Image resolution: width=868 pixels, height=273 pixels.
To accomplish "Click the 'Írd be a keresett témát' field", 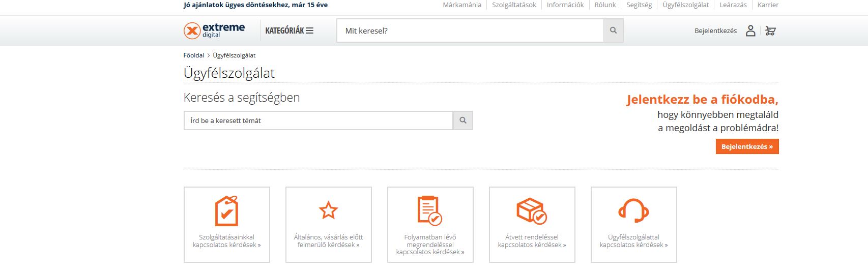I will click(x=318, y=120).
